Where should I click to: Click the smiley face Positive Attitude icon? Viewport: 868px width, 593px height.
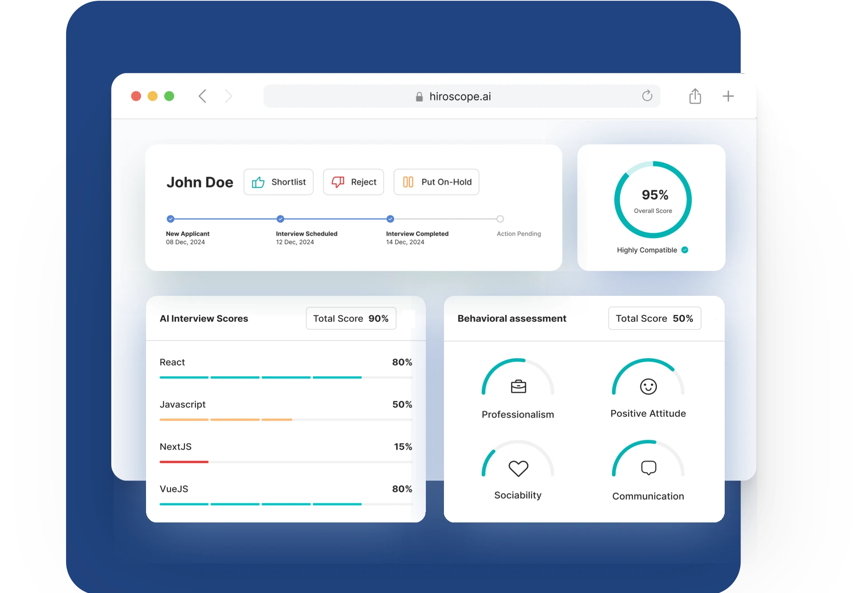[648, 387]
